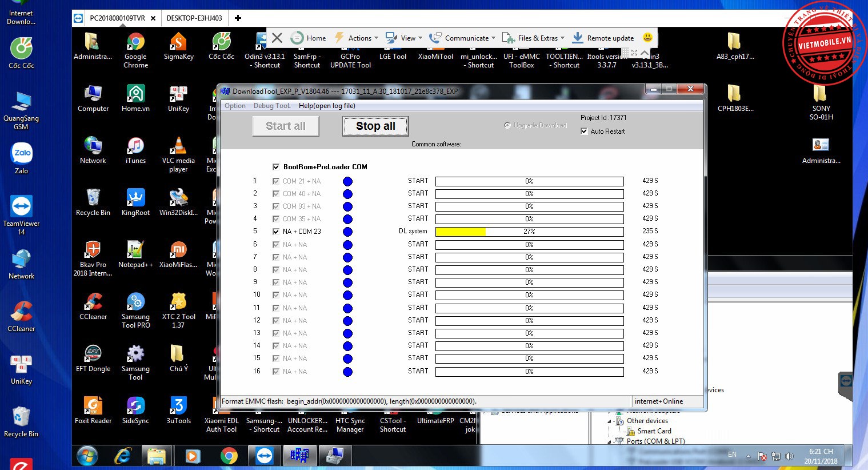This screenshot has height=470, width=868.
Task: Open the Debug Tool menu
Action: 272,106
